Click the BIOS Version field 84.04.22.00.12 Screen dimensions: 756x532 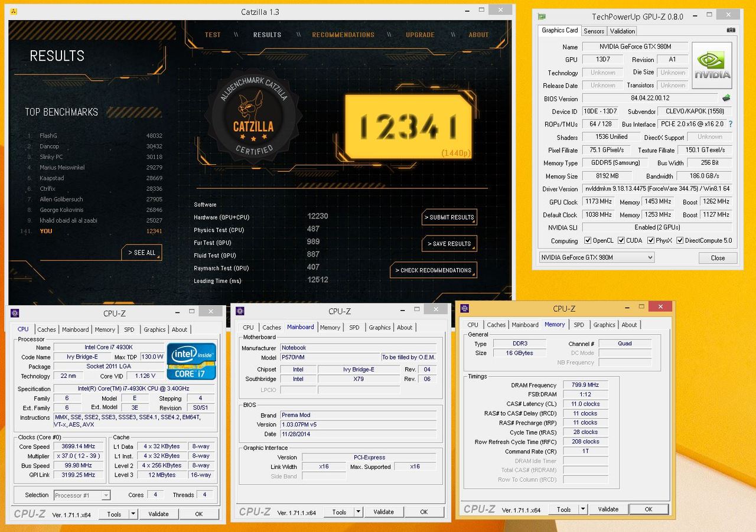[650, 98]
